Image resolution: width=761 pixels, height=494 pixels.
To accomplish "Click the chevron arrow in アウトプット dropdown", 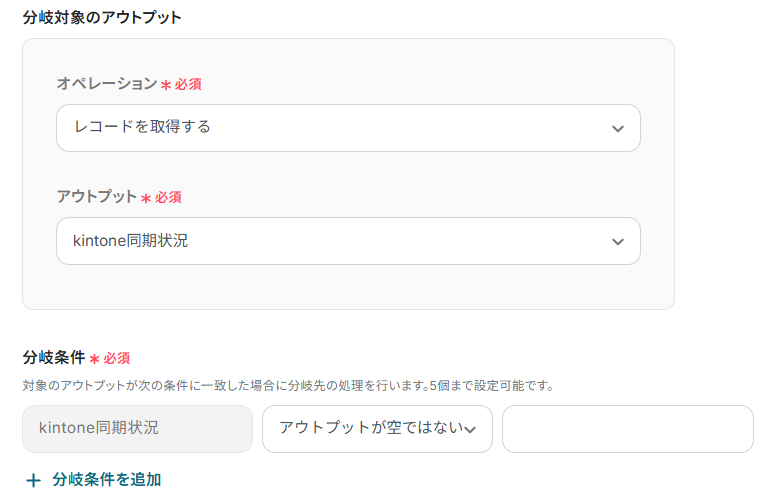I will click(x=617, y=242).
